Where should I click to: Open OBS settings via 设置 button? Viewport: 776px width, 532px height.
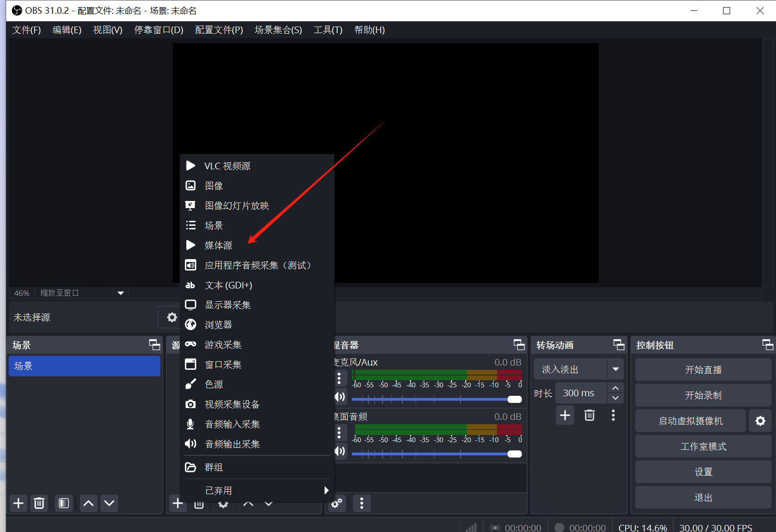pyautogui.click(x=703, y=471)
